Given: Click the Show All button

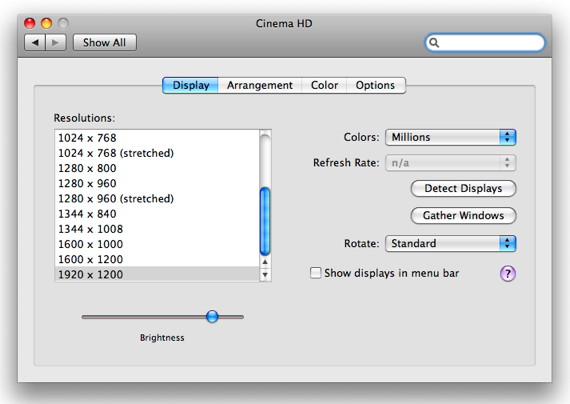Looking at the screenshot, I should (105, 43).
